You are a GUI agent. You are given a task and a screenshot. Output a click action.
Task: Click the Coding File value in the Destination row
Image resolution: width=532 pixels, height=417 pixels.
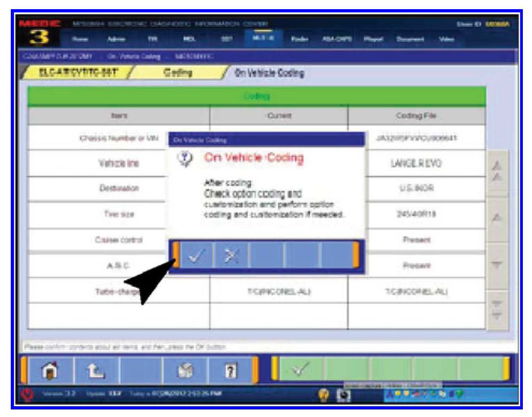coord(416,188)
